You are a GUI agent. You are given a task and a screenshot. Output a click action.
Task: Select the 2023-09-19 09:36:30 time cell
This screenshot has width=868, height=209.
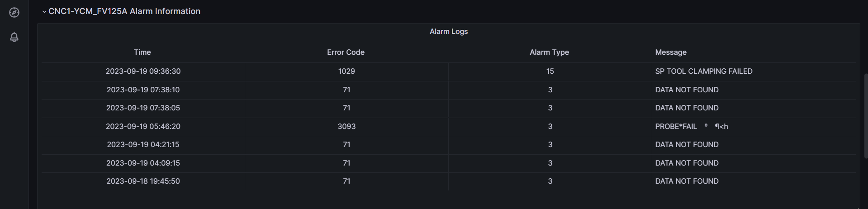(x=143, y=71)
